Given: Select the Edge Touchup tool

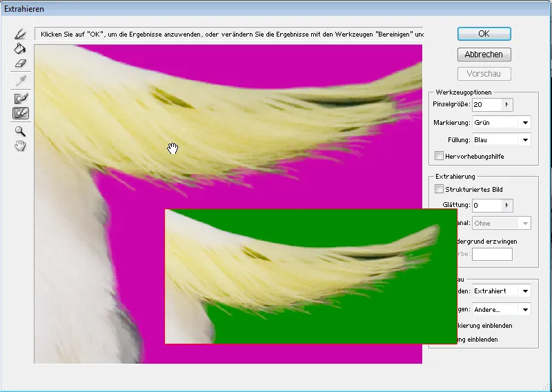Looking at the screenshot, I should click(21, 113).
